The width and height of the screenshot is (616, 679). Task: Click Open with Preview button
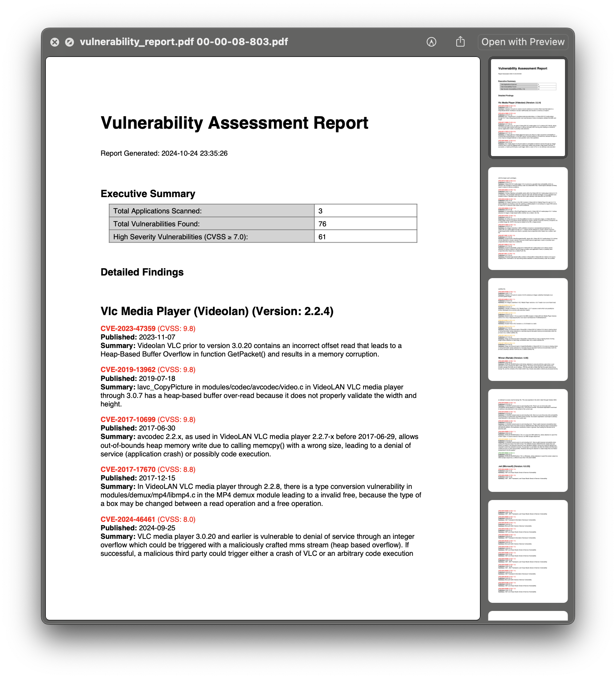pos(523,42)
